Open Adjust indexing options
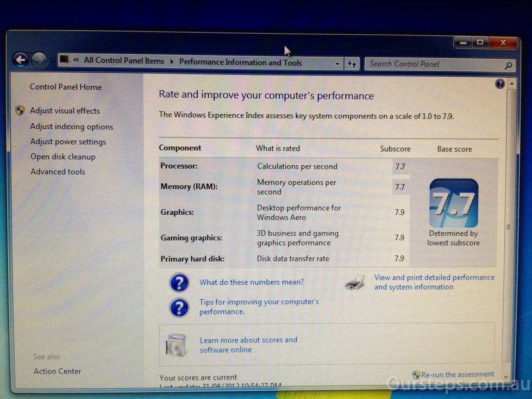 [x=72, y=127]
